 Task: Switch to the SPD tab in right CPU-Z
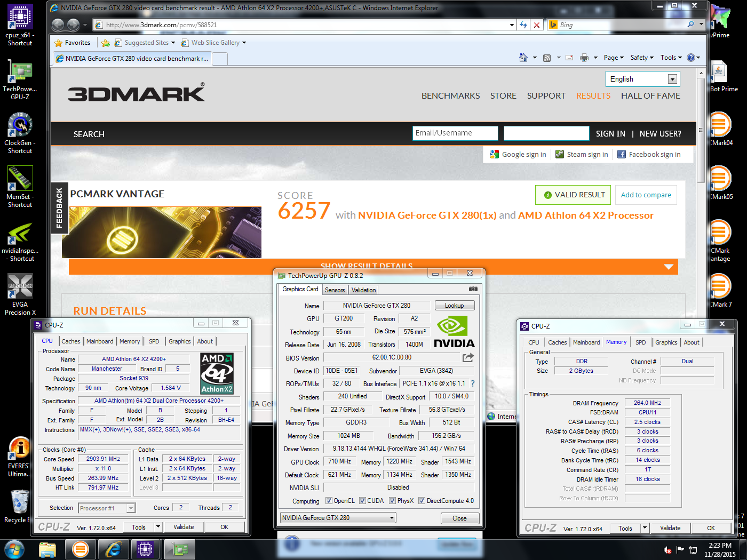coord(641,342)
